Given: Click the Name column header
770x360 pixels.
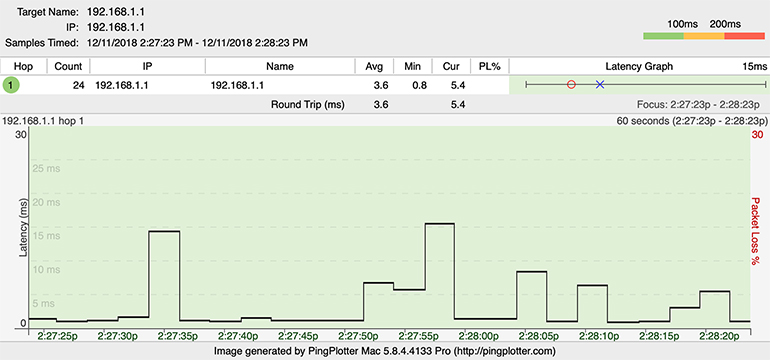Looking at the screenshot, I should 280,66.
